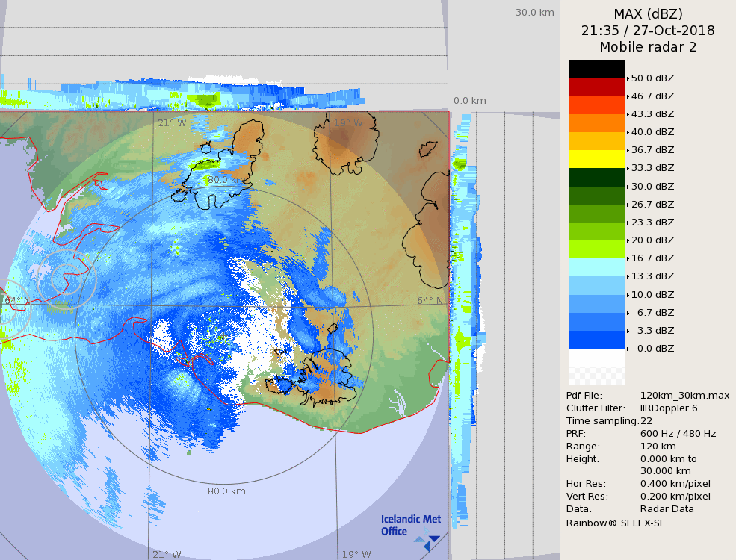Click the 64° N label on map's right side
The image size is (736, 560).
point(430,301)
